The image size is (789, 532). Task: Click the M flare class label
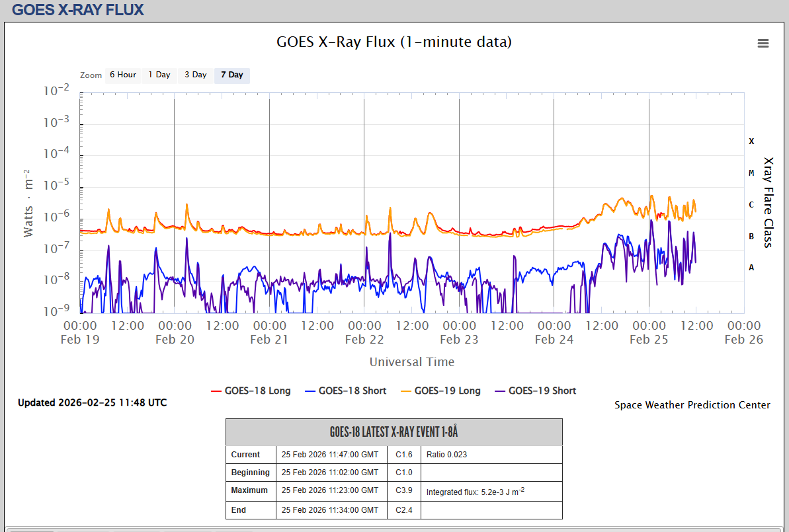(x=751, y=173)
